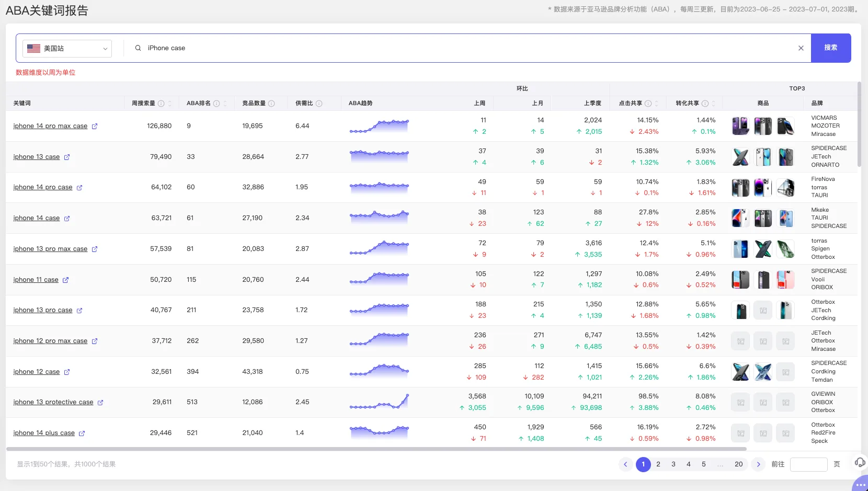The image size is (868, 491).
Task: Clear the search keyword with X icon
Action: (x=801, y=48)
